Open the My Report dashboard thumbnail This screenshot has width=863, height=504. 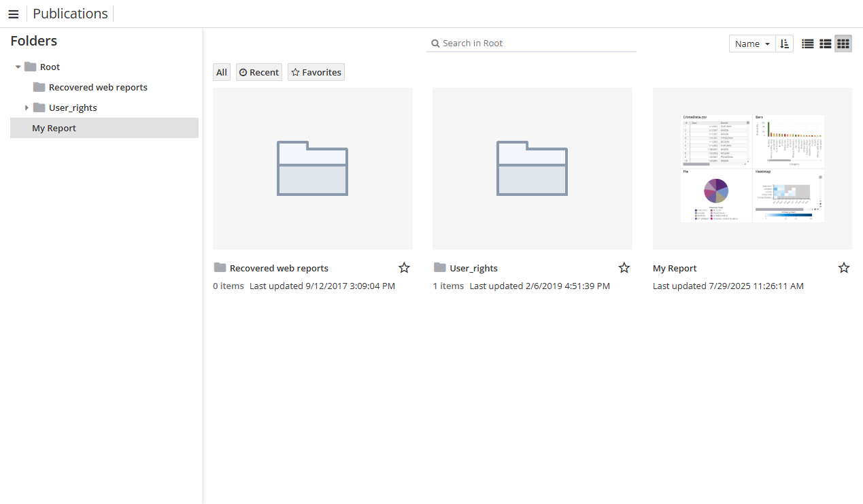[752, 168]
